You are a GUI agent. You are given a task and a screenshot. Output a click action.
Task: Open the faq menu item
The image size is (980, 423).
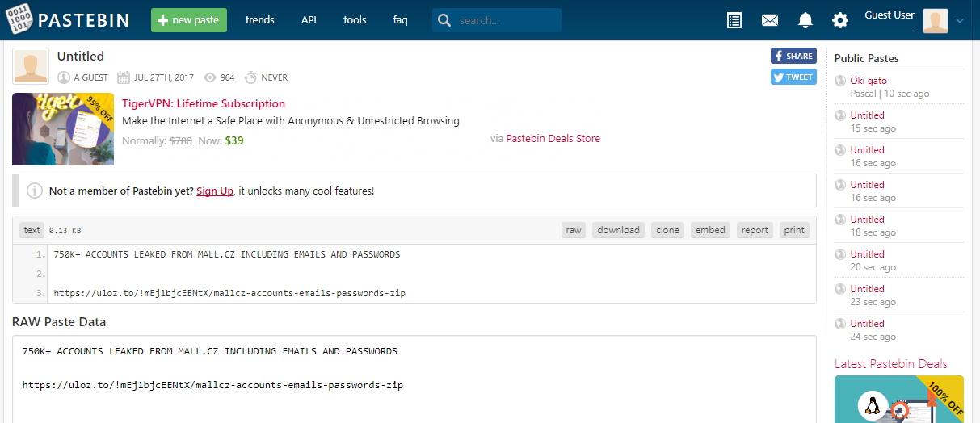coord(401,20)
